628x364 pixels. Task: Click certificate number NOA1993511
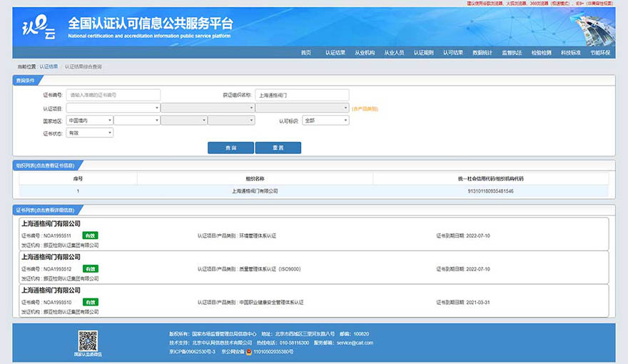pyautogui.click(x=57, y=236)
